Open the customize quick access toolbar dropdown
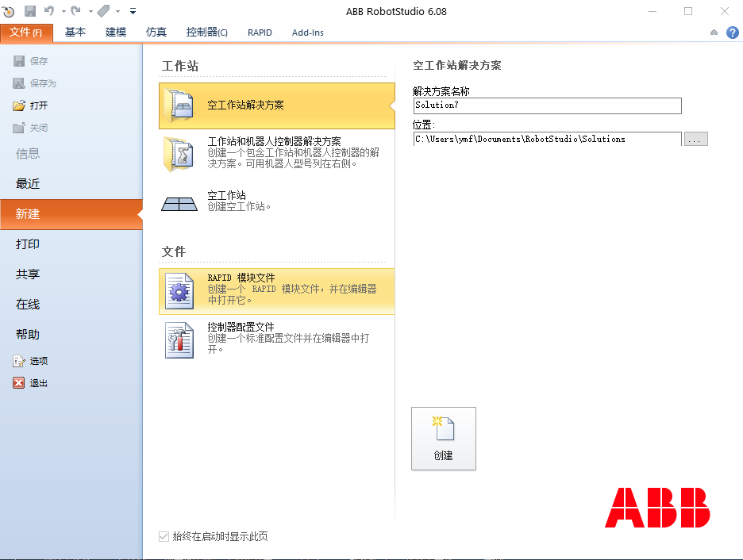Image resolution: width=743 pixels, height=560 pixels. click(x=133, y=11)
